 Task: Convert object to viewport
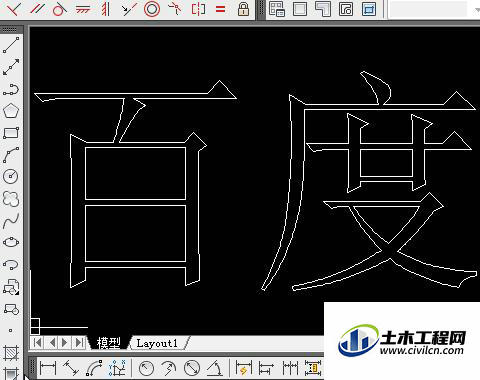(346, 9)
